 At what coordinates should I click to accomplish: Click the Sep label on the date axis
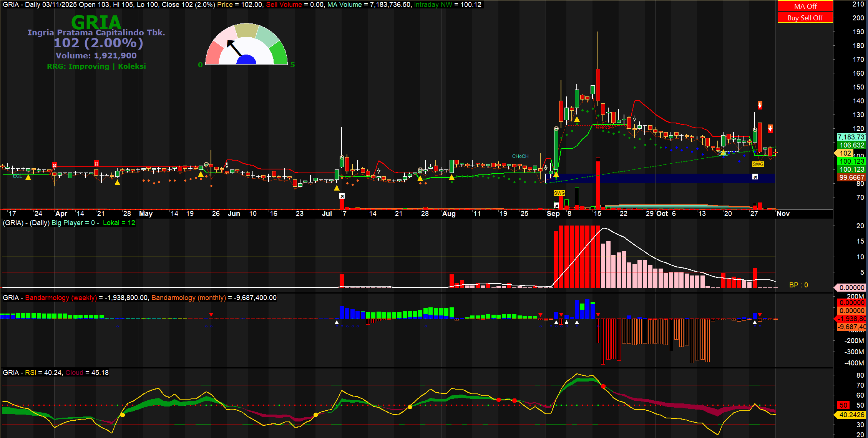point(553,214)
